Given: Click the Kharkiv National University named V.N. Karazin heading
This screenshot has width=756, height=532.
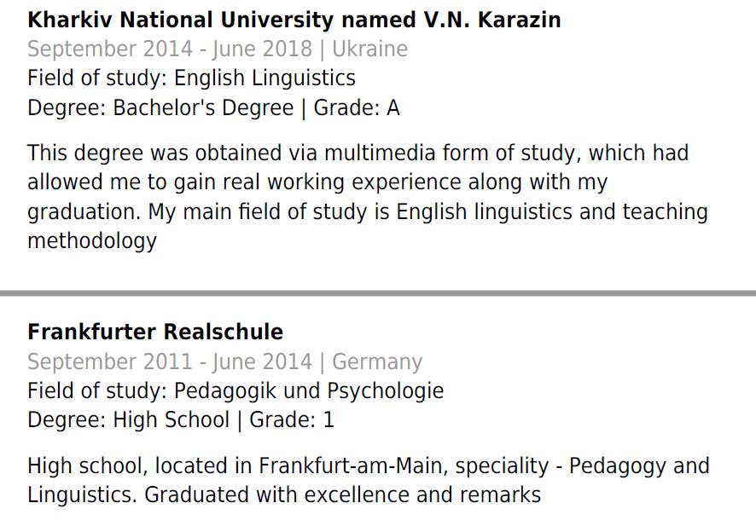Looking at the screenshot, I should (x=294, y=20).
